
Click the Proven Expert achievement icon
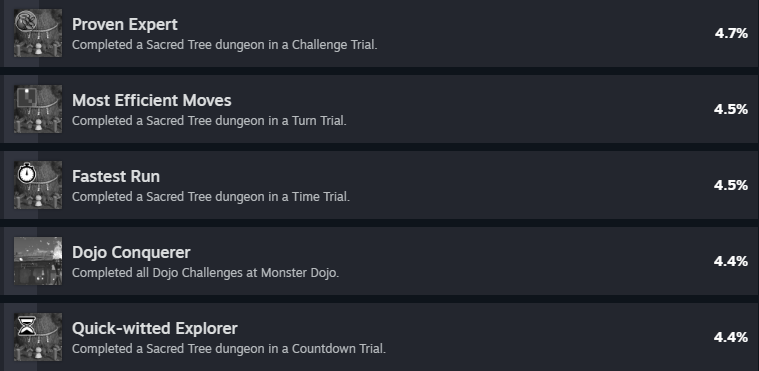[x=38, y=33]
